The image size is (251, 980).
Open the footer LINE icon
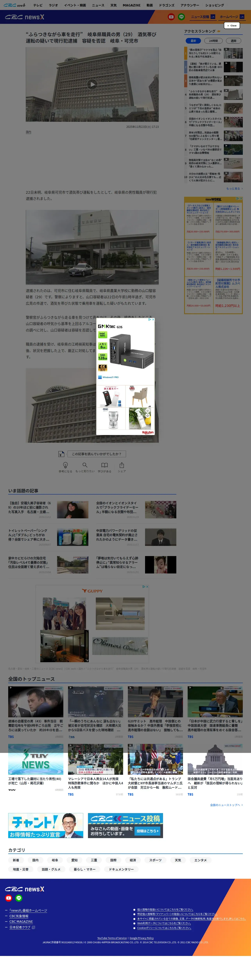click(19, 898)
